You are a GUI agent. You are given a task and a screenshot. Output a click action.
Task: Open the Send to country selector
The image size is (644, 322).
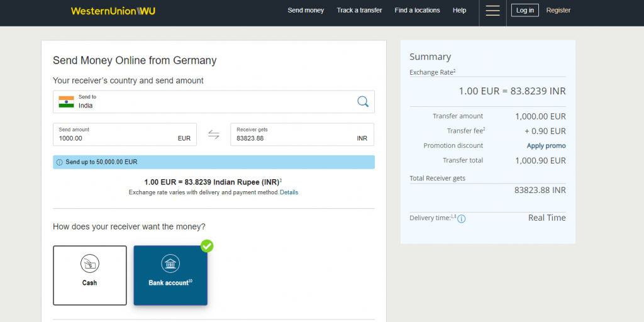tap(214, 102)
